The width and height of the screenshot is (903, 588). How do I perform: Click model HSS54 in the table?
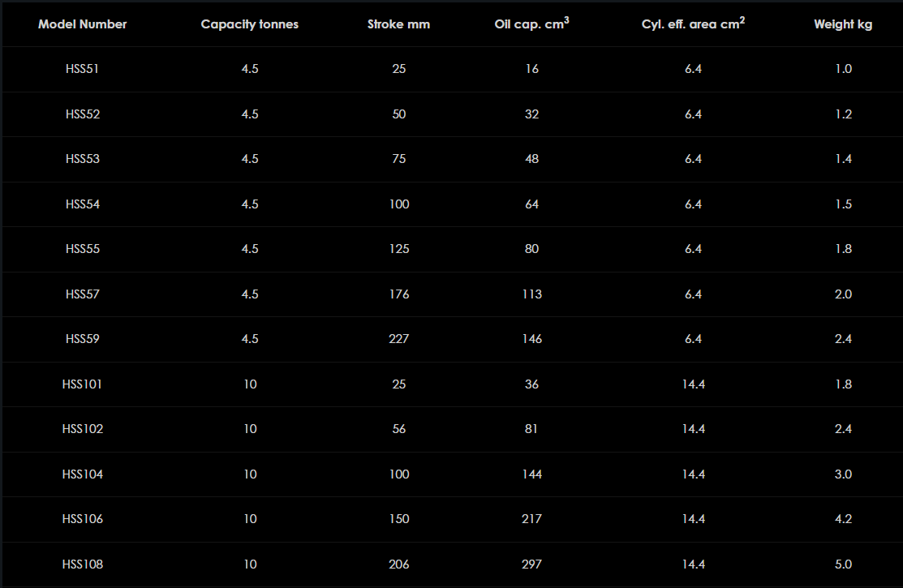83,204
